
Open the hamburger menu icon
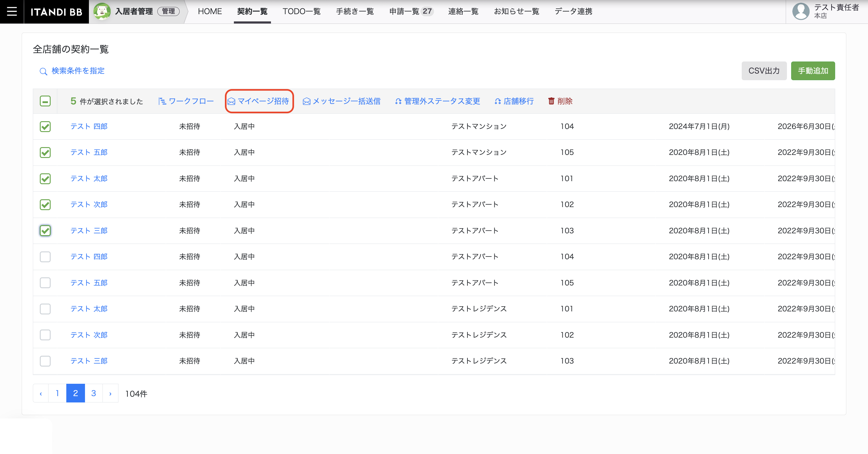(12, 11)
